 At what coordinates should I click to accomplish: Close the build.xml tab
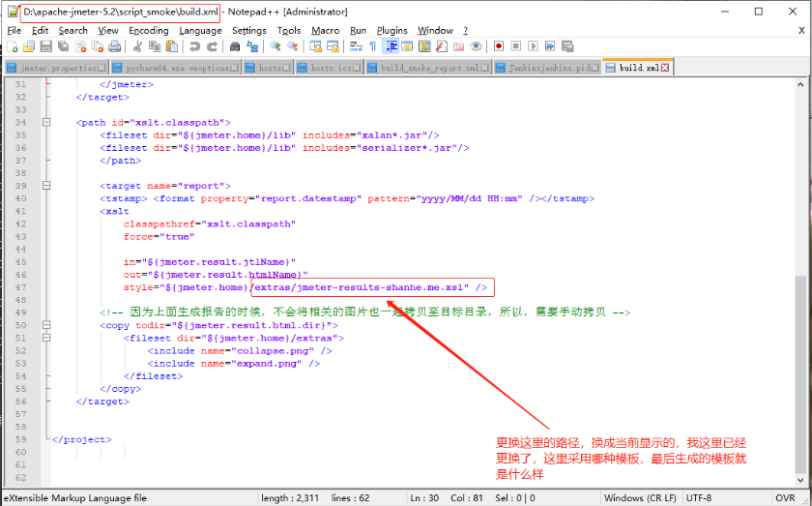tap(665, 68)
